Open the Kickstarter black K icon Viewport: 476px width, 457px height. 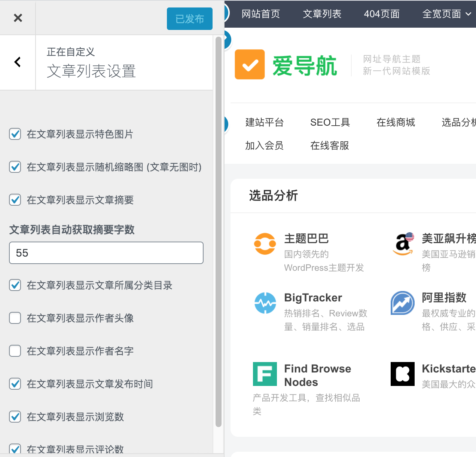pos(403,374)
